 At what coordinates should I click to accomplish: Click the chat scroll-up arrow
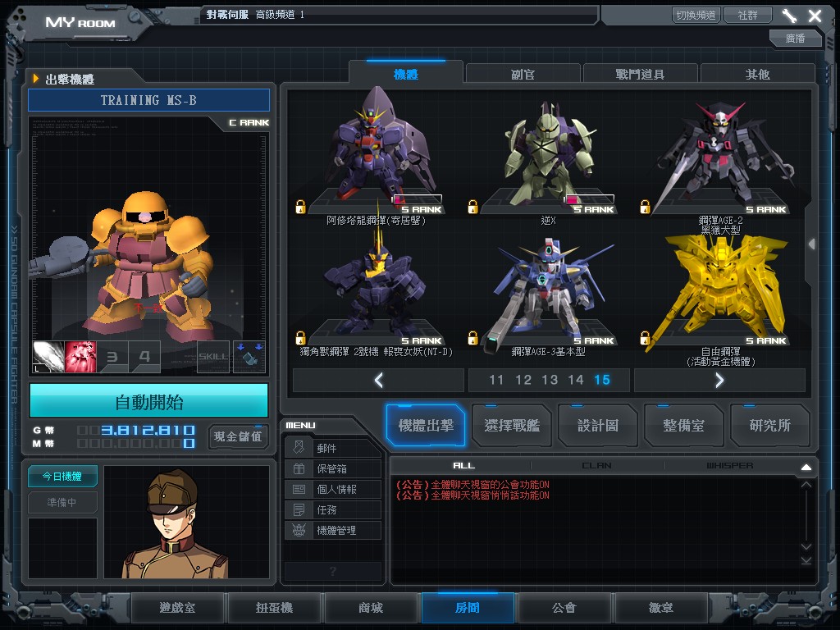coord(806,485)
